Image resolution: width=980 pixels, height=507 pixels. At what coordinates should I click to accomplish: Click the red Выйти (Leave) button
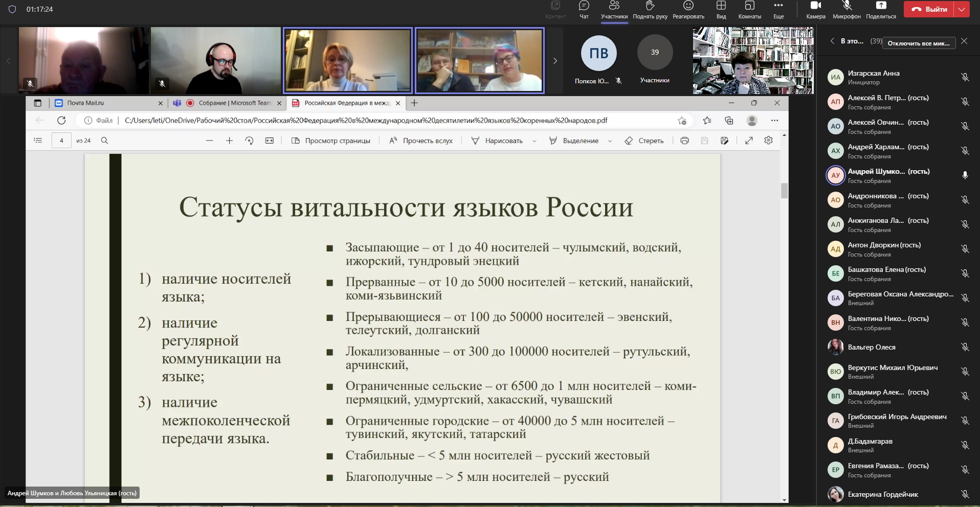tap(929, 9)
